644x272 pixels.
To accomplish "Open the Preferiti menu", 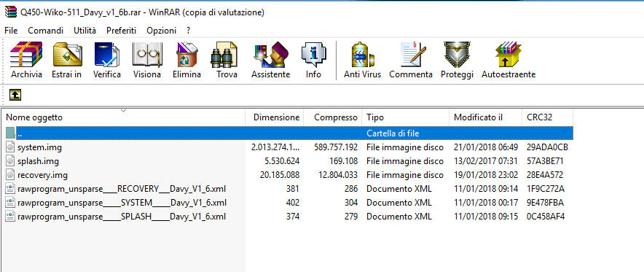I will click(121, 31).
